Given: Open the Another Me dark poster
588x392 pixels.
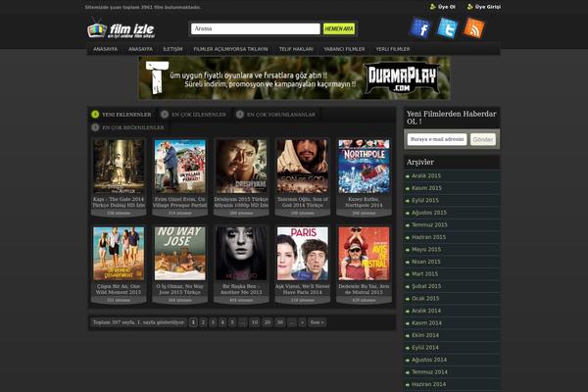Looking at the screenshot, I should tap(241, 254).
